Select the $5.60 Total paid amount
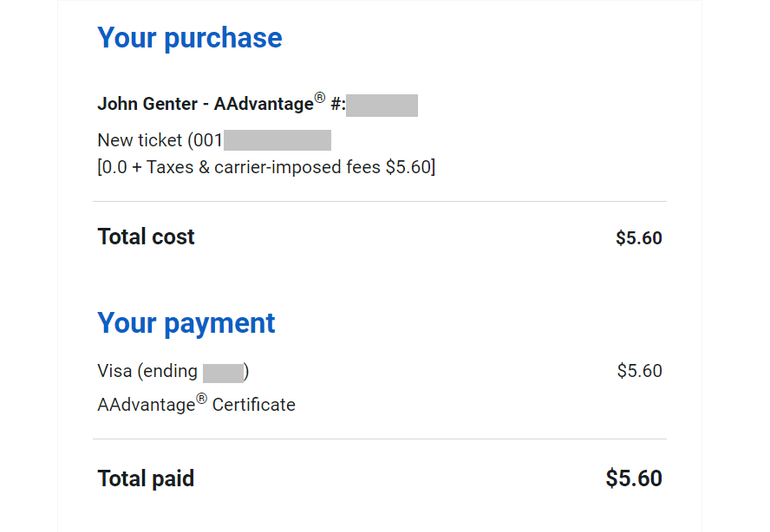 634,479
